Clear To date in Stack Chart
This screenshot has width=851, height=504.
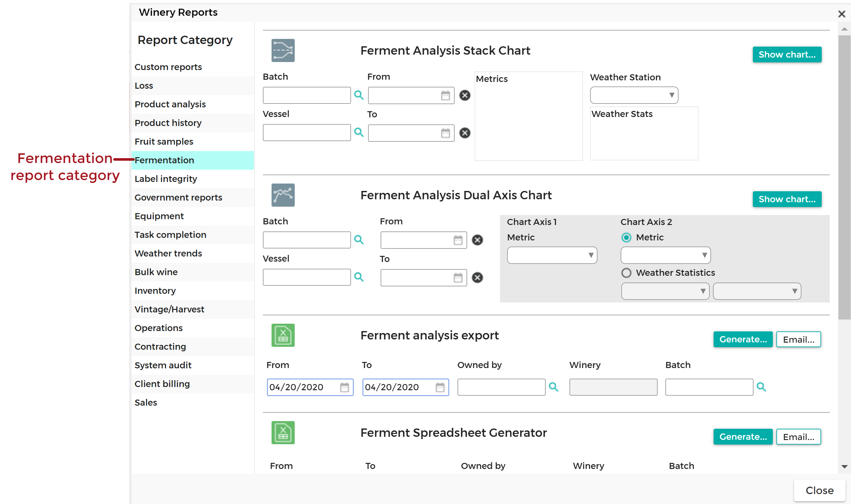click(x=465, y=133)
